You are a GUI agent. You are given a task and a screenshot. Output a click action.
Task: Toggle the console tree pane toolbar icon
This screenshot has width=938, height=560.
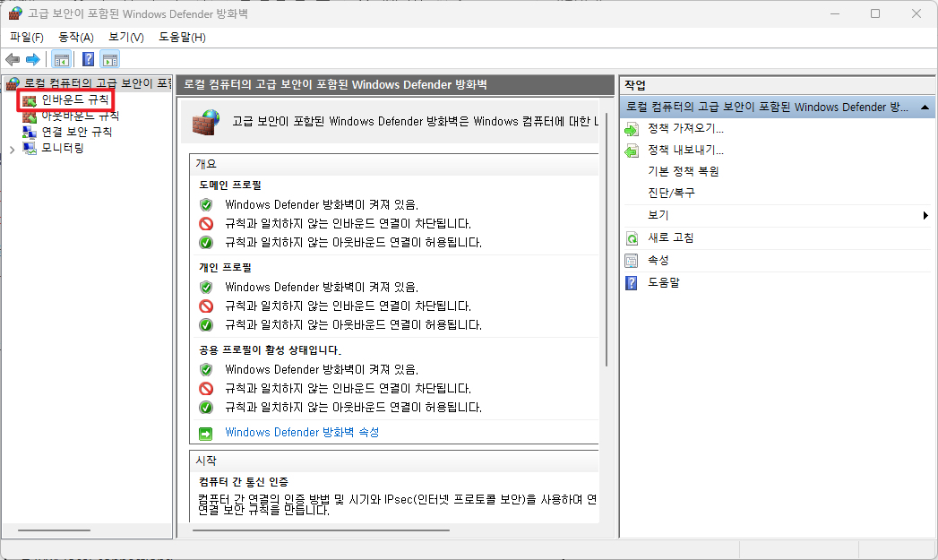(x=61, y=59)
